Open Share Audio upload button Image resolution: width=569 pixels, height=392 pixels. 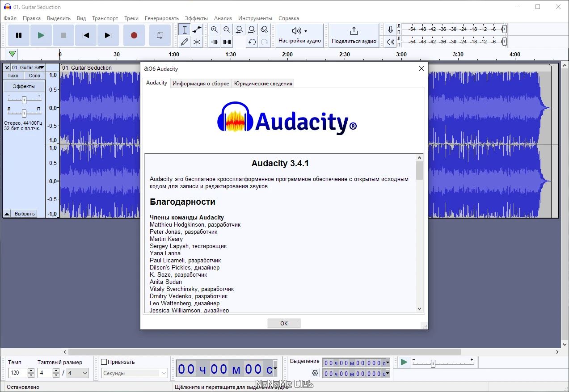(x=354, y=35)
